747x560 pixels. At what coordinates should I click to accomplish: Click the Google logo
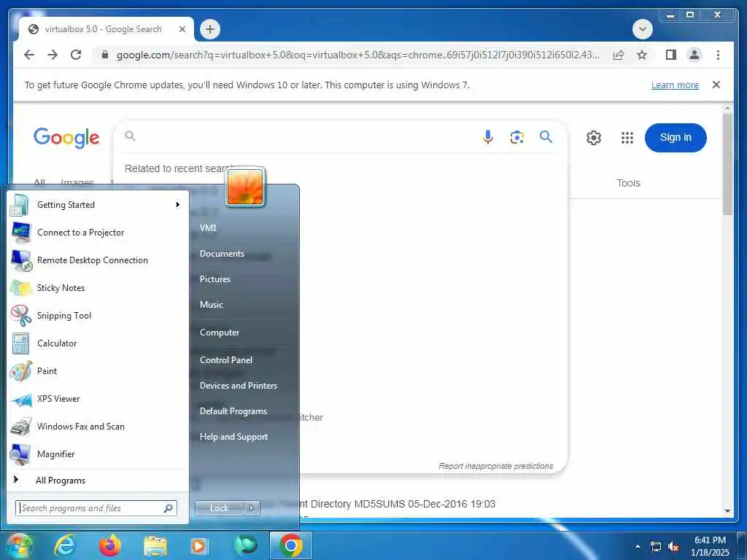pos(66,138)
